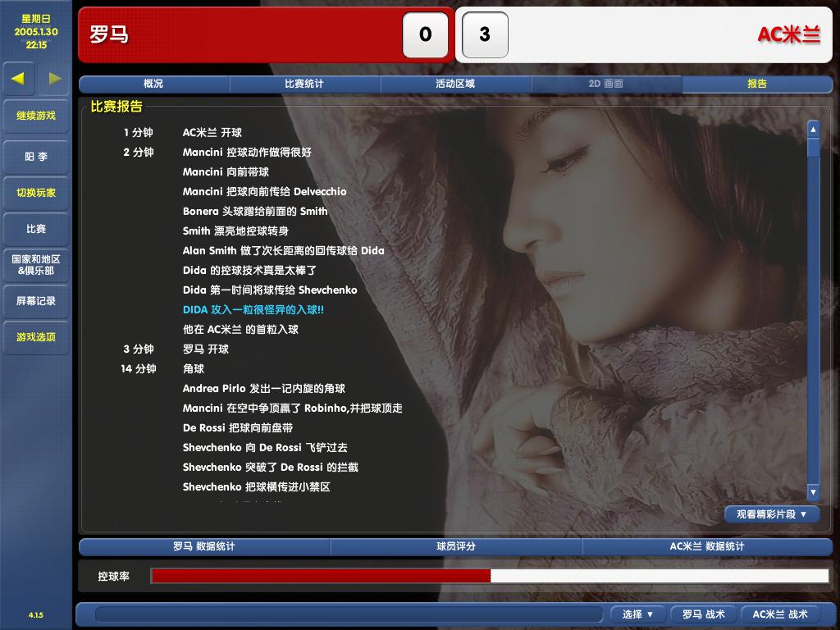Switch to the 概况 tab
The image size is (840, 630).
[x=153, y=84]
